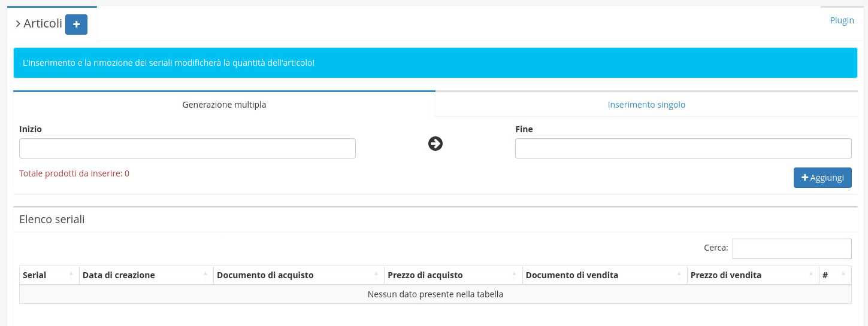This screenshot has height=326, width=868.
Task: Switch to the Generazione multipla tab
Action: [224, 105]
